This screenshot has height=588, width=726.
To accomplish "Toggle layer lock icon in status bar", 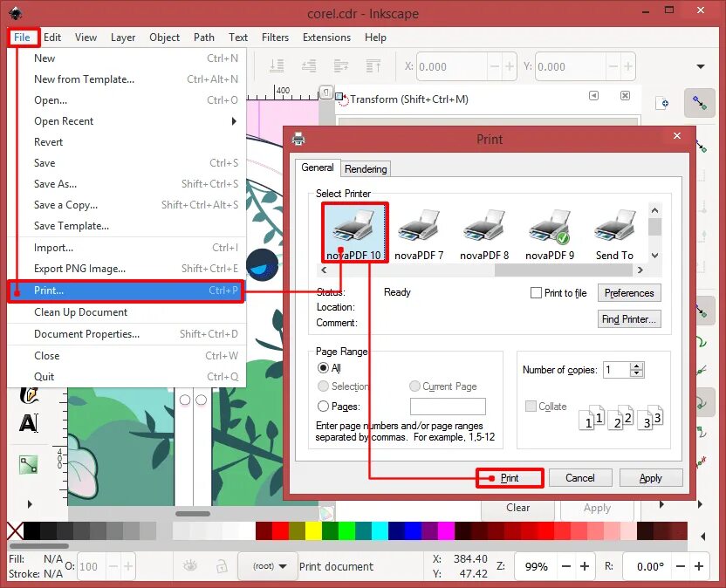I will (x=222, y=566).
